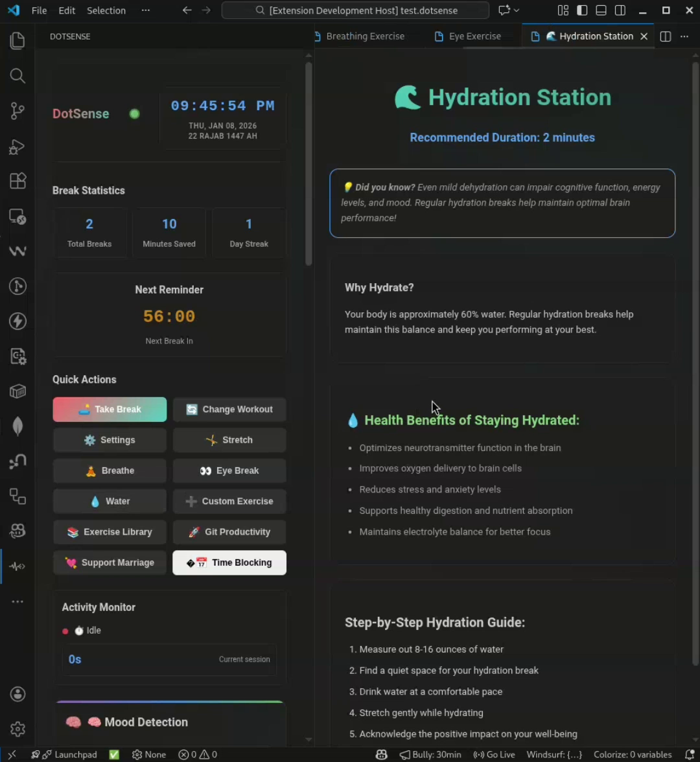Click the Windsurf: {...} status item
The height and width of the screenshot is (762, 700).
pos(554,754)
